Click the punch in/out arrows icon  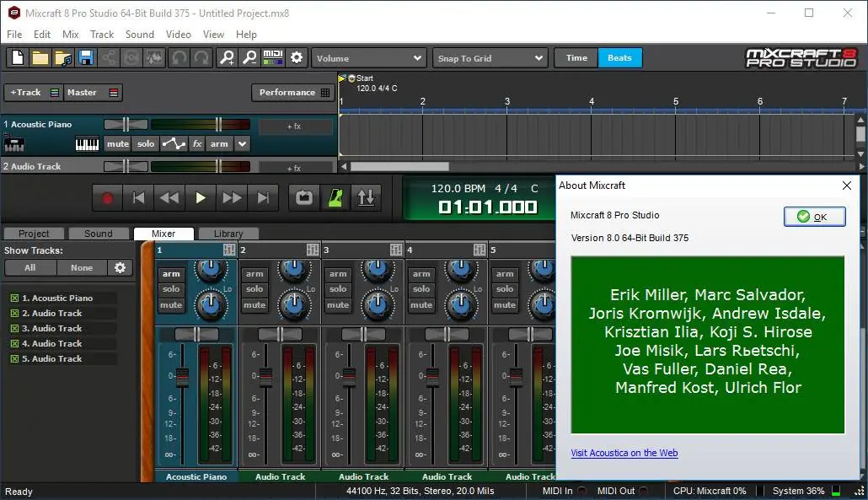(366, 197)
